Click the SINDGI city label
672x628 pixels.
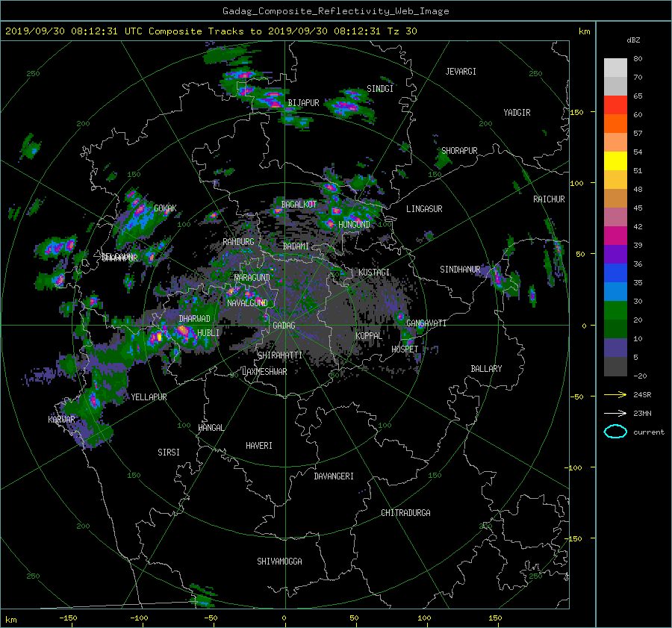[380, 89]
